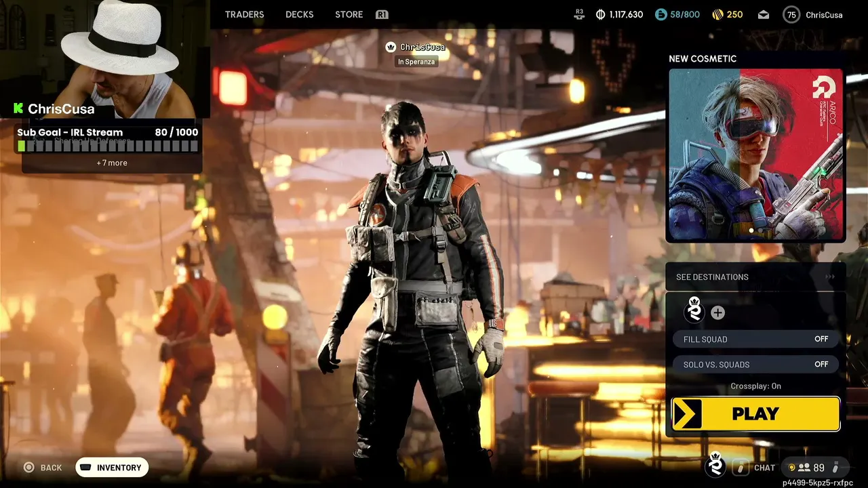This screenshot has height=488, width=868.
Task: Click the squad leader avatar emblem
Action: 694,310
